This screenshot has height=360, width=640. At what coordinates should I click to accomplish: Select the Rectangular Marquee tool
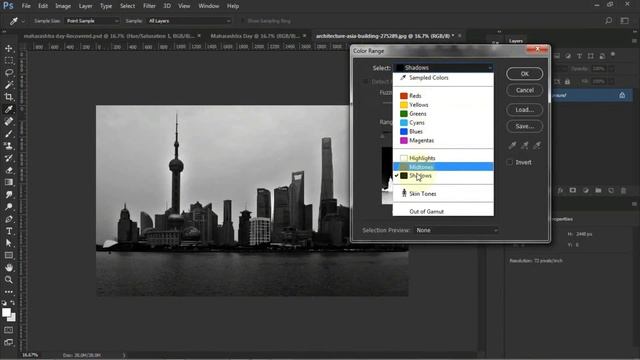pyautogui.click(x=9, y=61)
